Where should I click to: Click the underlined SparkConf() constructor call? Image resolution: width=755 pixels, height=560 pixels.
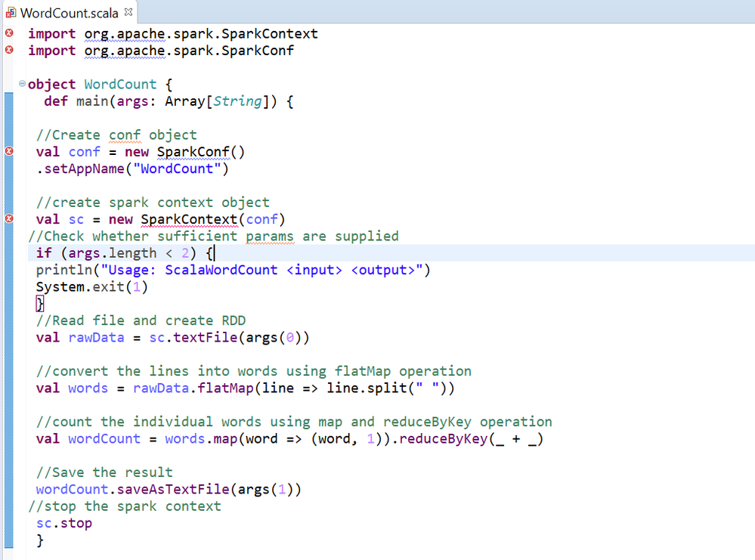coord(201,152)
